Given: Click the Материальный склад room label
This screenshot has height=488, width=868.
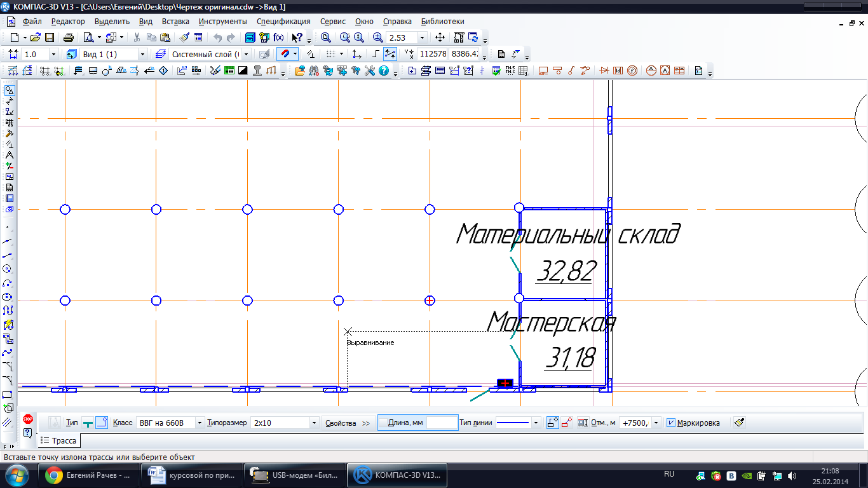Looking at the screenshot, I should pyautogui.click(x=568, y=234).
